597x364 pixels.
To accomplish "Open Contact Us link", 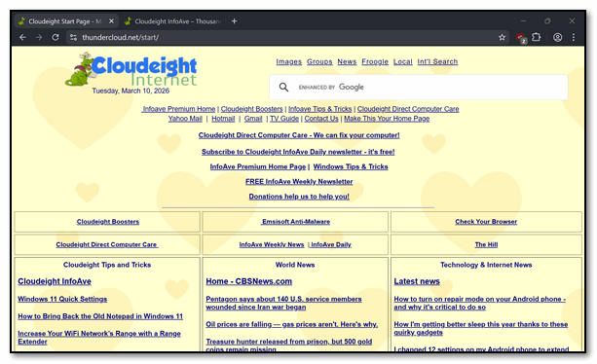I will coord(321,119).
